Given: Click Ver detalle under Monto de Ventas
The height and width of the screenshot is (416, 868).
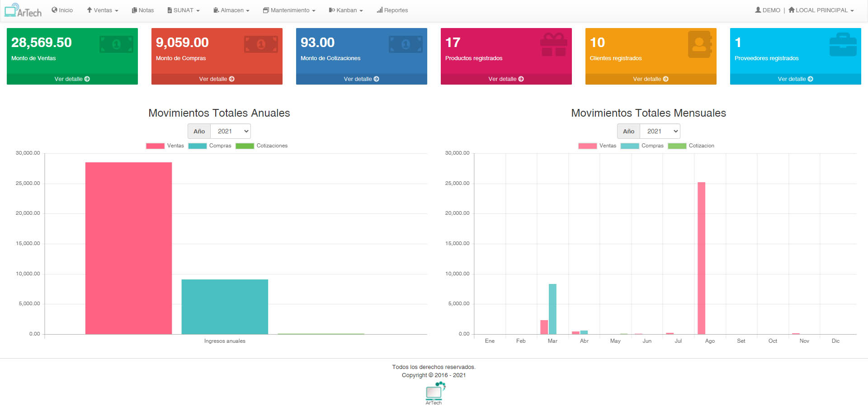Looking at the screenshot, I should tap(72, 79).
